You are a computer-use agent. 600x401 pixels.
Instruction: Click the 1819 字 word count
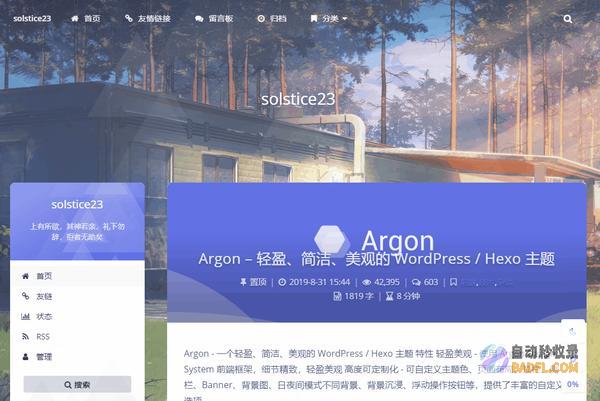359,296
